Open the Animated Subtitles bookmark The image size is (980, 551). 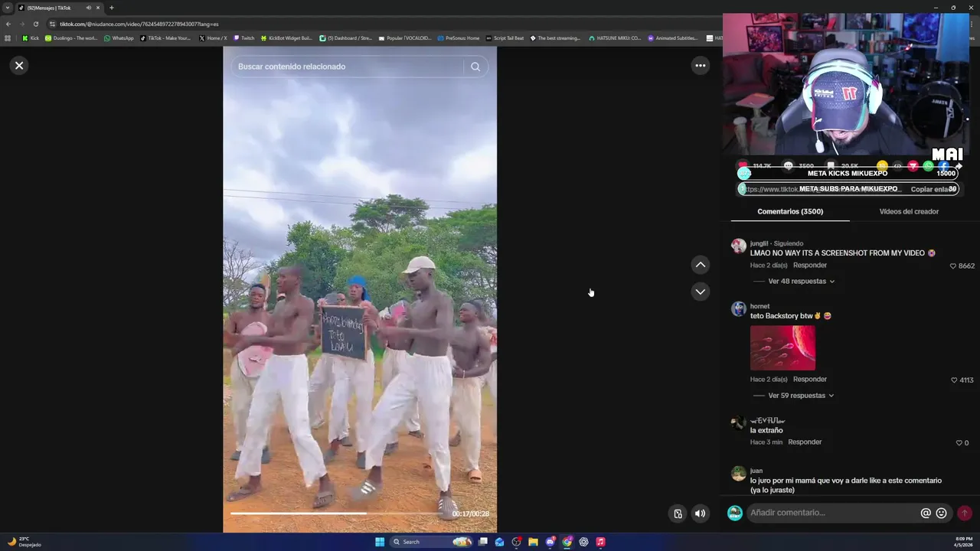(672, 37)
